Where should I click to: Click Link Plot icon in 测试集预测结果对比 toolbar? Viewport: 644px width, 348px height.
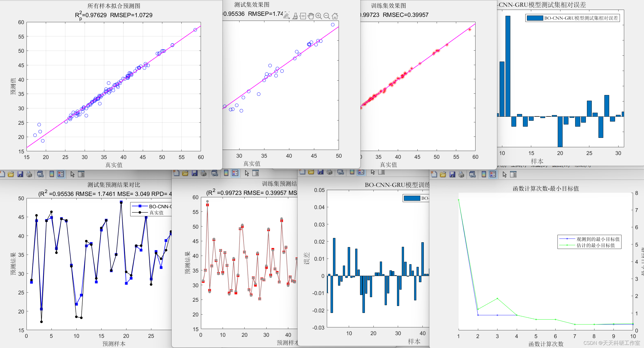coord(40,174)
